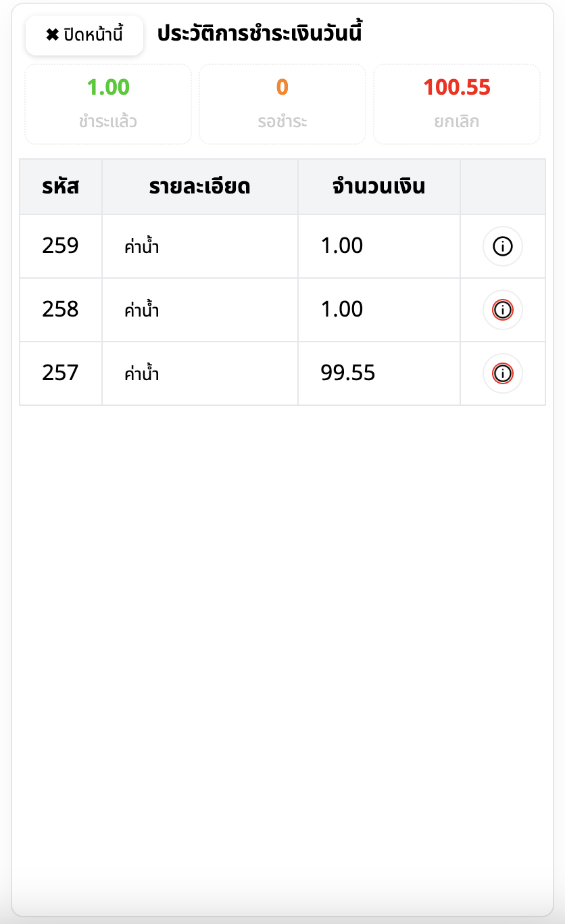Open info icon for payment 257
Viewport: 565px width, 924px height.
502,373
